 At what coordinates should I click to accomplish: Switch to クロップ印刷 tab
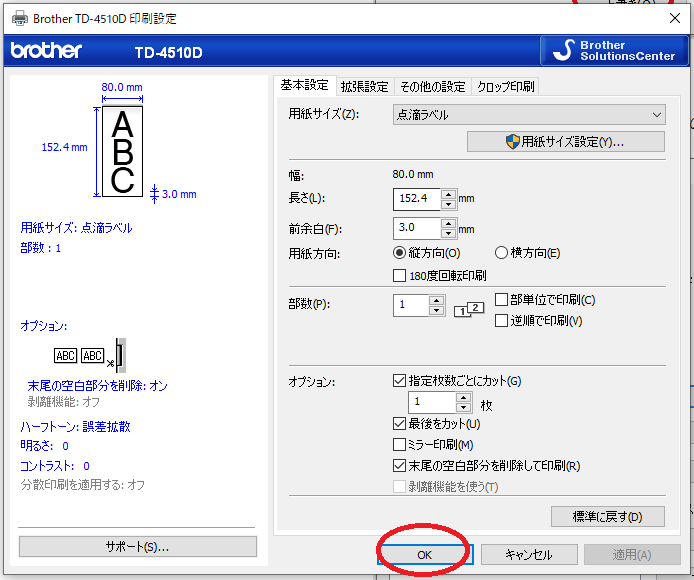[x=505, y=86]
